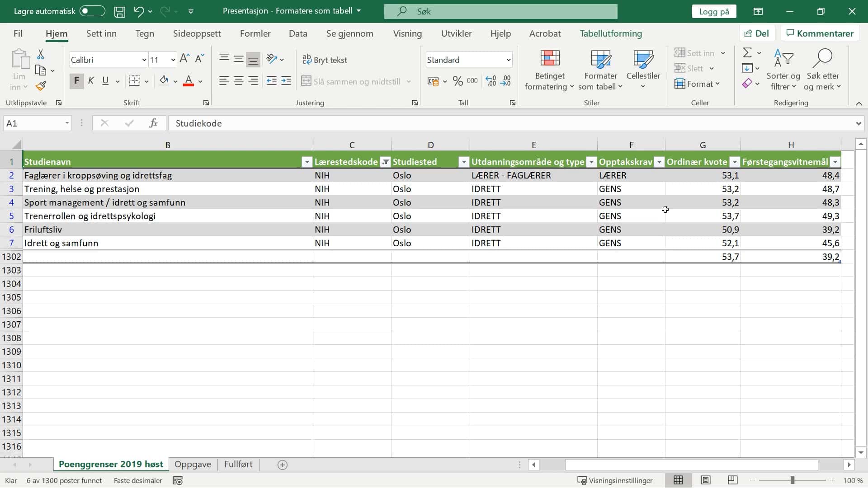Cut selection with scissors icon
Screen dimensions: 868x488
(41, 54)
